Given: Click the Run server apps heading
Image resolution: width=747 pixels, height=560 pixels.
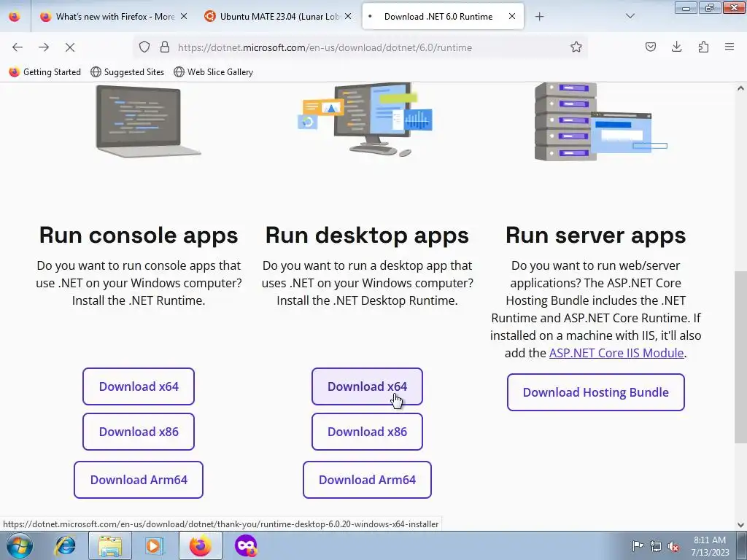Looking at the screenshot, I should (x=595, y=236).
